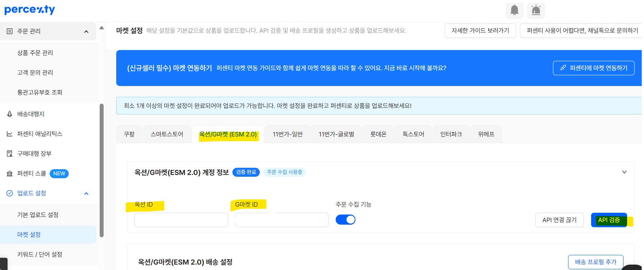
Task: Click the G마켓 ID input field
Action: coord(282,220)
